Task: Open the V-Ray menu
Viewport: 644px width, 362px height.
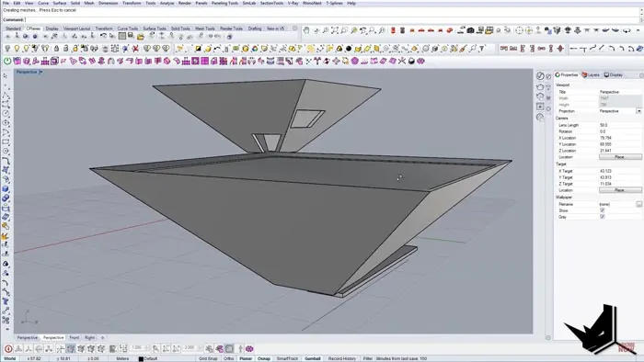Action: (x=293, y=4)
